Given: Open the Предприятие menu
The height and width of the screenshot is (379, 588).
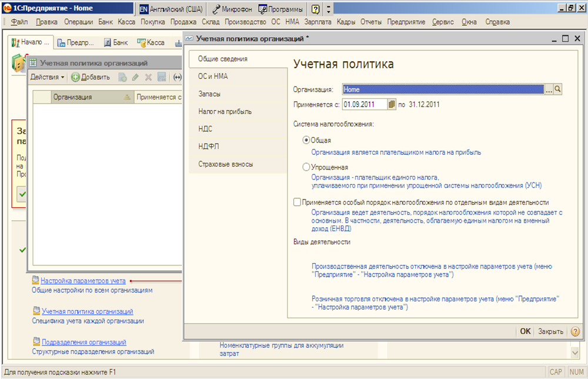Looking at the screenshot, I should point(406,22).
